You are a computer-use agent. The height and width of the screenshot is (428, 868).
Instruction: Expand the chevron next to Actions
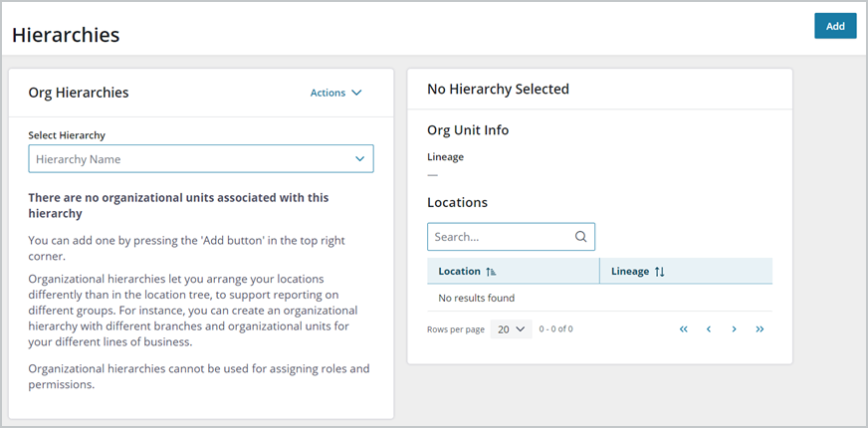click(x=356, y=93)
